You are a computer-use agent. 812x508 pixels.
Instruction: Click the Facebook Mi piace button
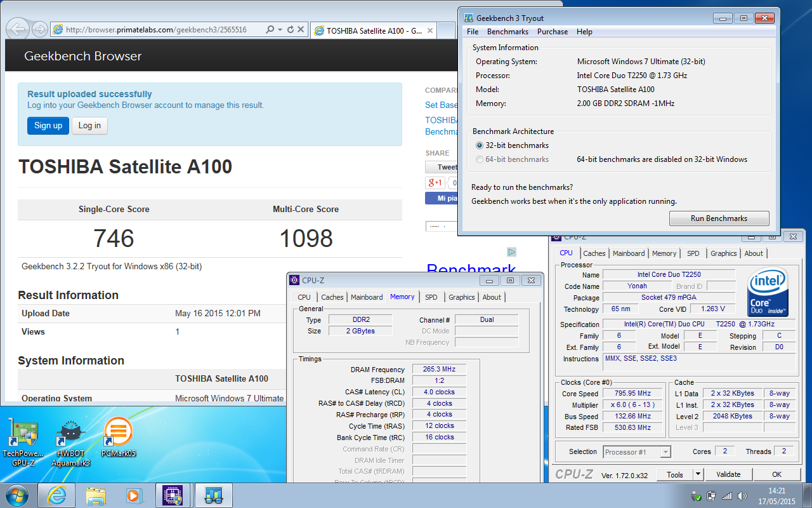[442, 198]
